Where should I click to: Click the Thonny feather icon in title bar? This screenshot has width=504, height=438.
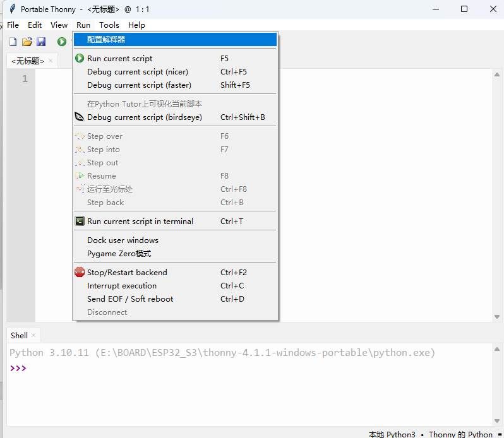pos(12,9)
